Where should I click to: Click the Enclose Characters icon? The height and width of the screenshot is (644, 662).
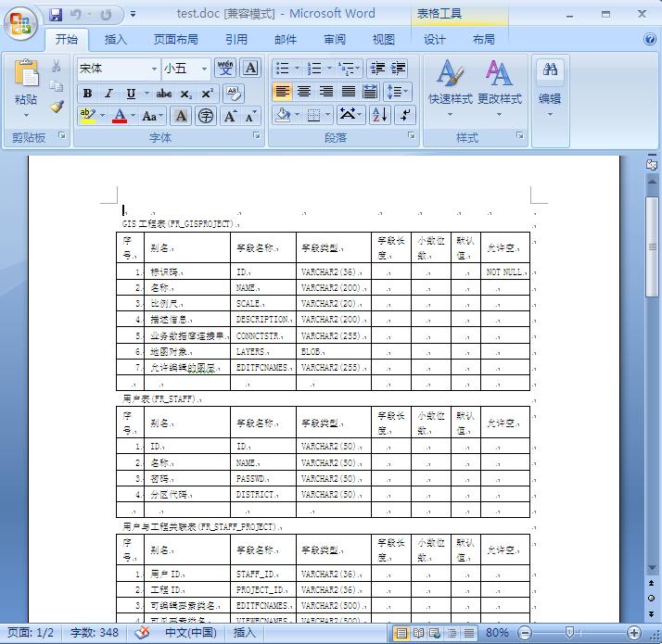[x=206, y=116]
